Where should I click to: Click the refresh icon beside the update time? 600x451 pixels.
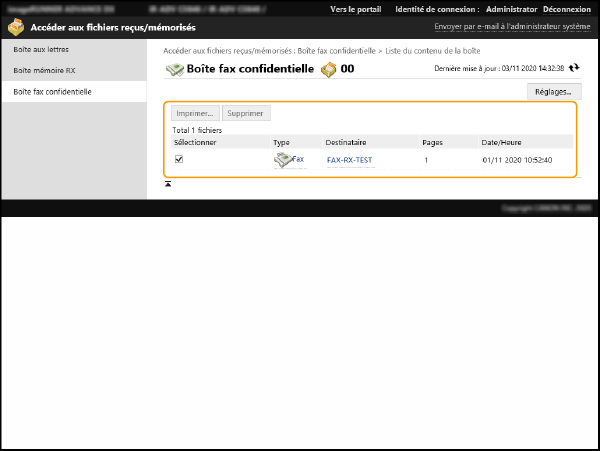574,68
